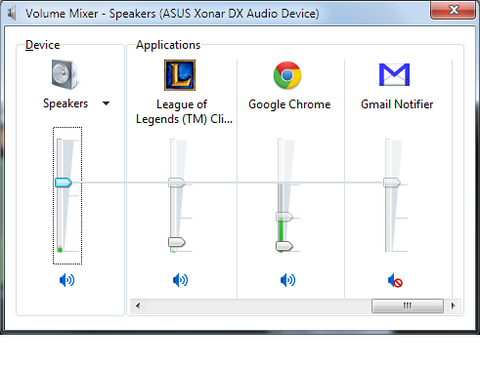
Task: Click the League of Legends (TM) Cli... label
Action: click(x=184, y=112)
